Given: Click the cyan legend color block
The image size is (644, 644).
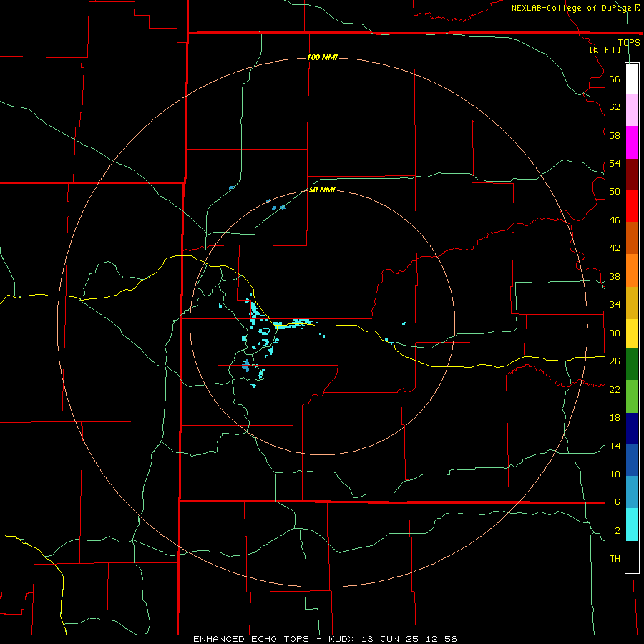Looking at the screenshot, I should [632, 525].
